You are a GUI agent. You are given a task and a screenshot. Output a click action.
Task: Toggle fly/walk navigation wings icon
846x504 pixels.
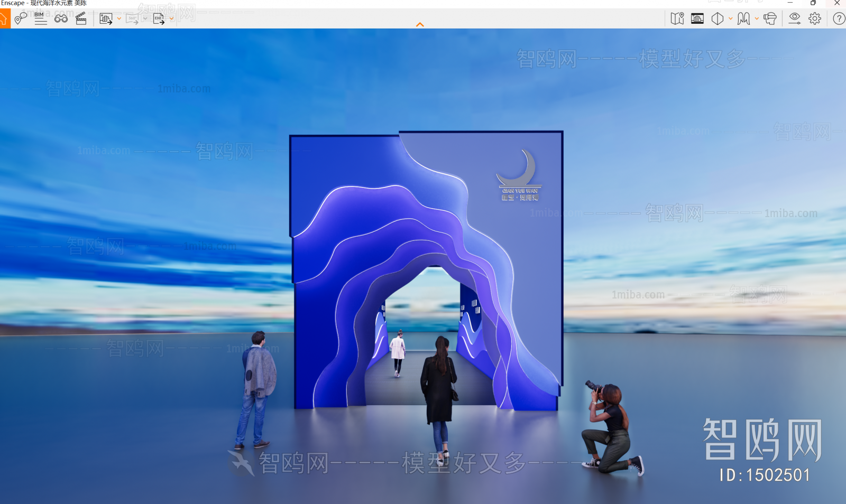coord(743,18)
